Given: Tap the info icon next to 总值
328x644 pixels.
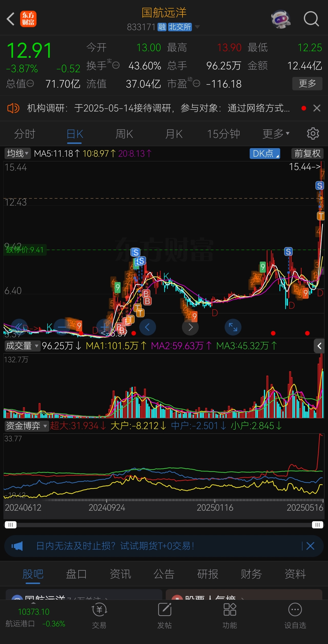Looking at the screenshot, I should click(30, 84).
